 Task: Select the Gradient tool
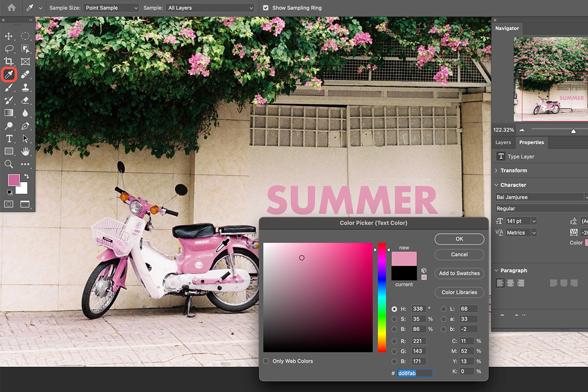[x=9, y=113]
